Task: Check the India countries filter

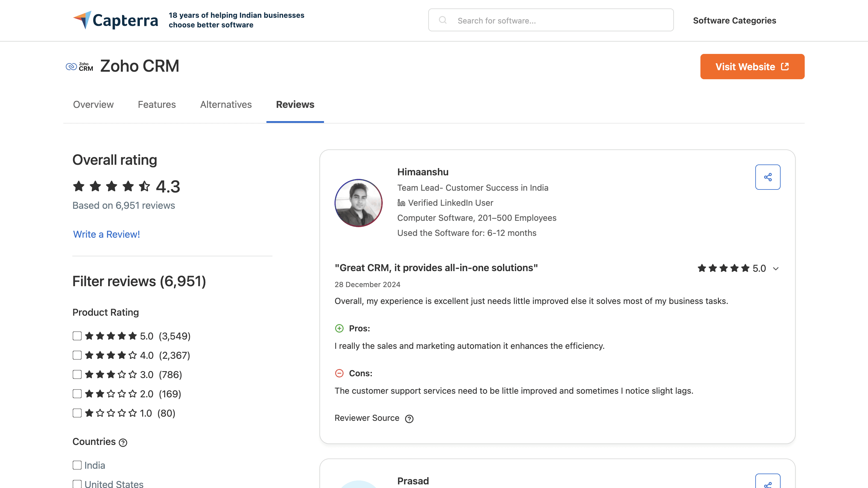Action: (x=77, y=465)
